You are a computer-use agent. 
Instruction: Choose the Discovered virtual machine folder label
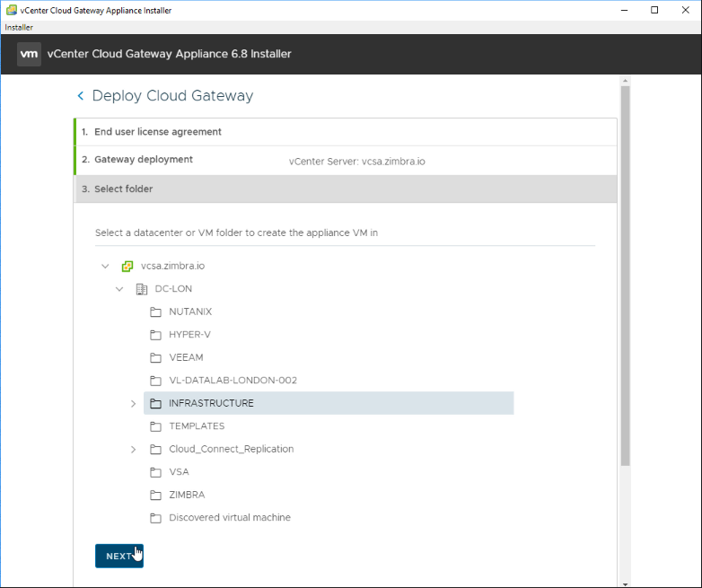(x=230, y=517)
